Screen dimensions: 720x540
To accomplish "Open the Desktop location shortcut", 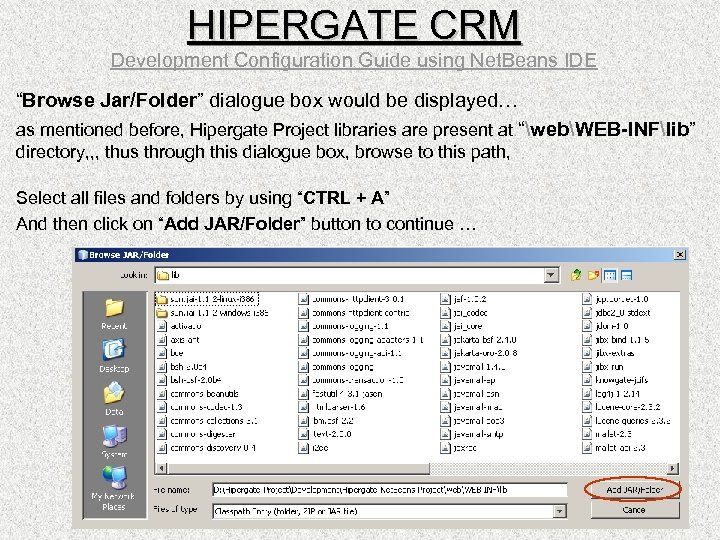I will (114, 356).
